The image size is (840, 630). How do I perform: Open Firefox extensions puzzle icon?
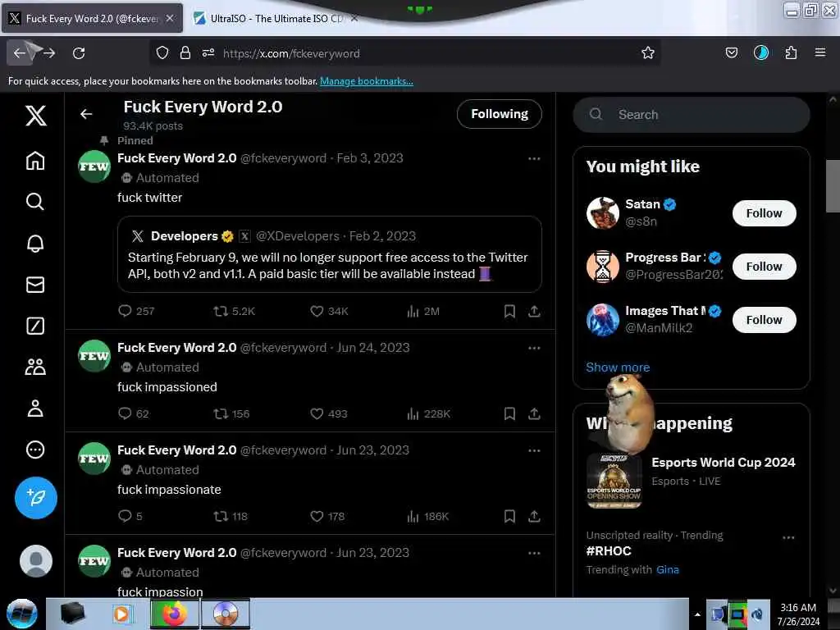791,52
